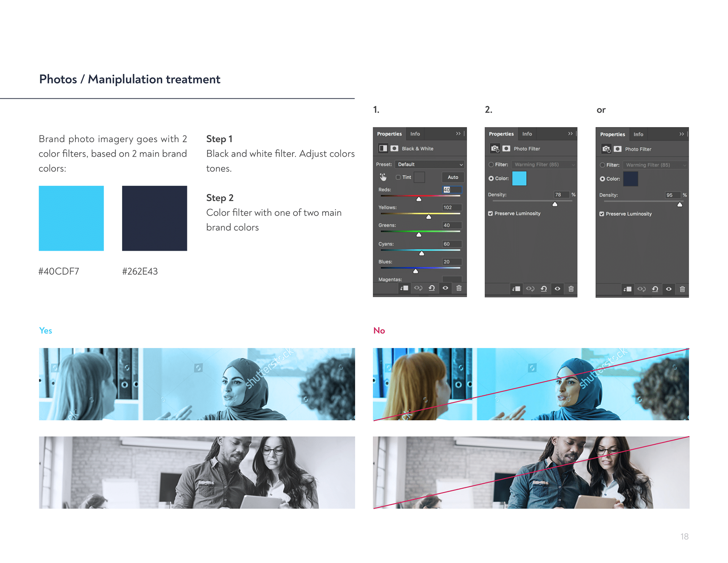Click view previous state icon in cyan Photo Filter panel
The image size is (728, 563).
pos(530,289)
